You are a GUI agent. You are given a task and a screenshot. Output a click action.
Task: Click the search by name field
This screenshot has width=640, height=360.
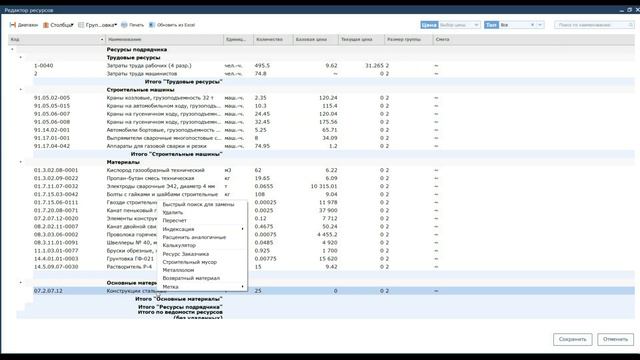594,25
